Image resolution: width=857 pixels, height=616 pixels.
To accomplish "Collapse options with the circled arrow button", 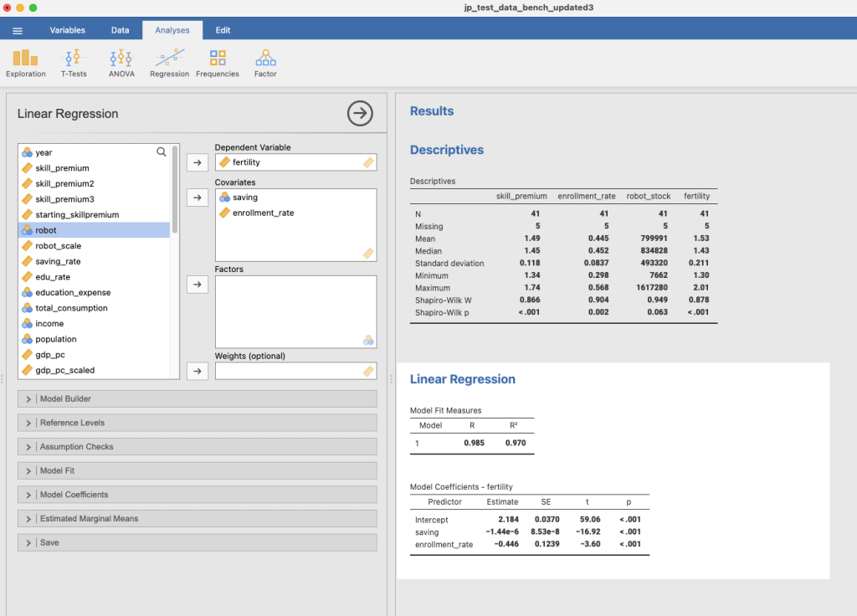I will (x=360, y=113).
